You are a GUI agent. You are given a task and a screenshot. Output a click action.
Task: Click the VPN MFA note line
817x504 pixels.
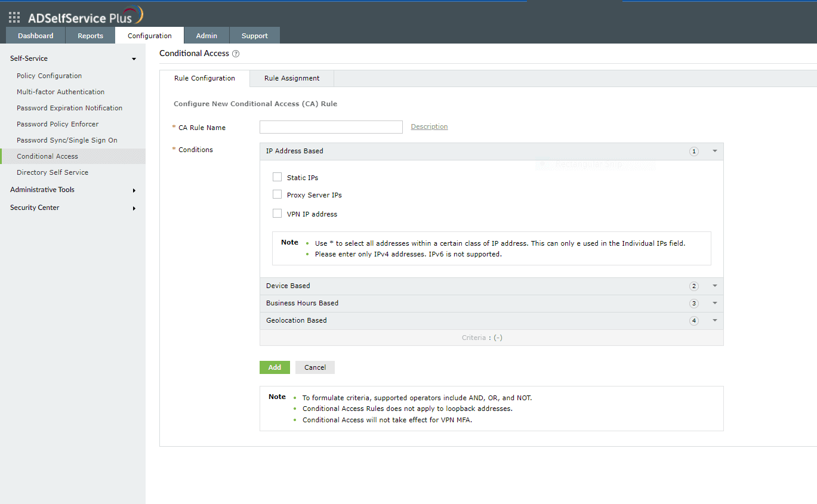click(x=387, y=420)
